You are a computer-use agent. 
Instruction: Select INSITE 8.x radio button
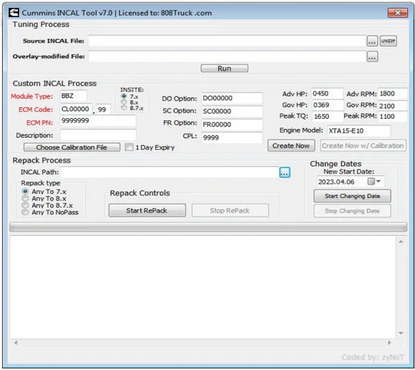point(124,102)
